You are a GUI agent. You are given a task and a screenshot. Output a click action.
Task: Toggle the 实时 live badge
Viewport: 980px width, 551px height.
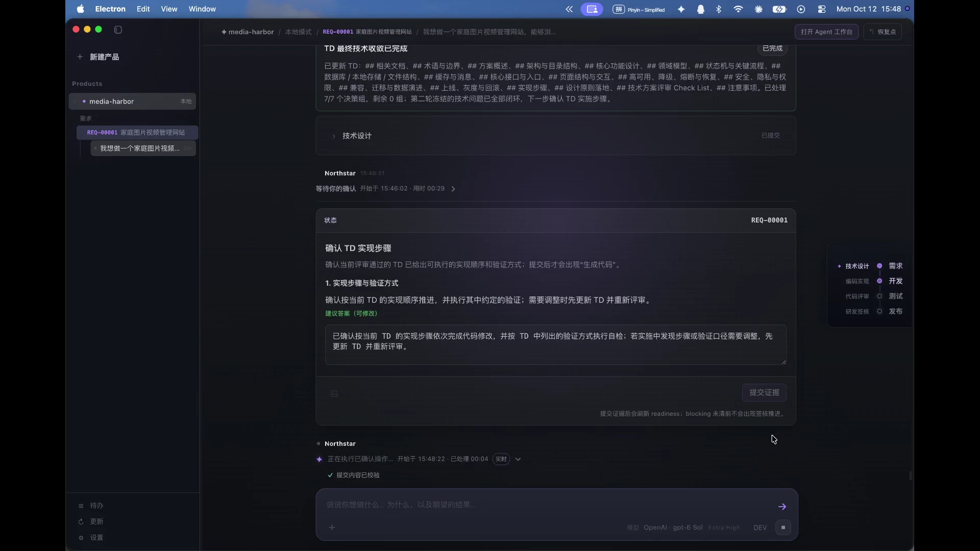[501, 459]
